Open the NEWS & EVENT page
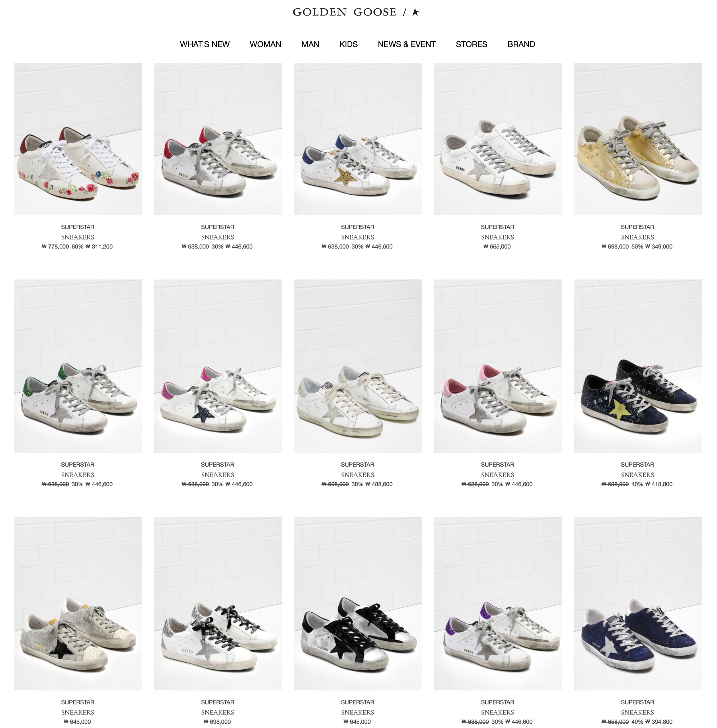 [406, 44]
